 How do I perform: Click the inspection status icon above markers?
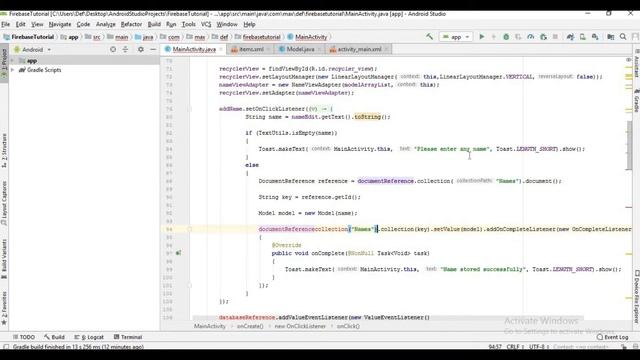(x=629, y=60)
